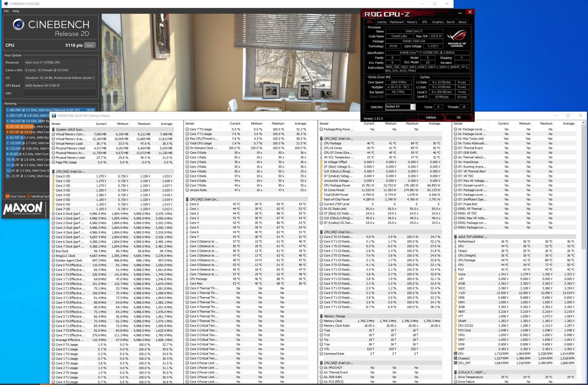The width and height of the screenshot is (588, 385).
Task: Click the Validate button in CPU-Z
Action: [x=431, y=117]
